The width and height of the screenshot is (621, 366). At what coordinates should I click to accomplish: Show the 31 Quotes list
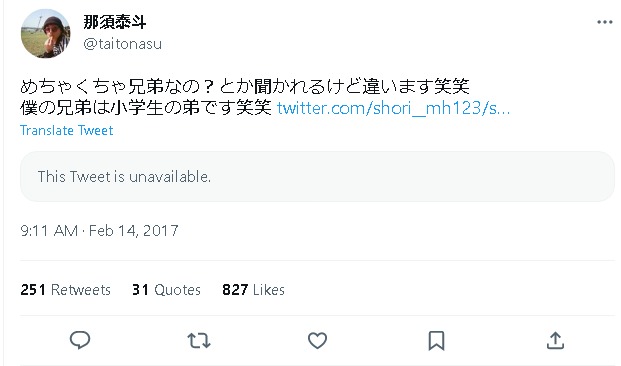(x=166, y=290)
